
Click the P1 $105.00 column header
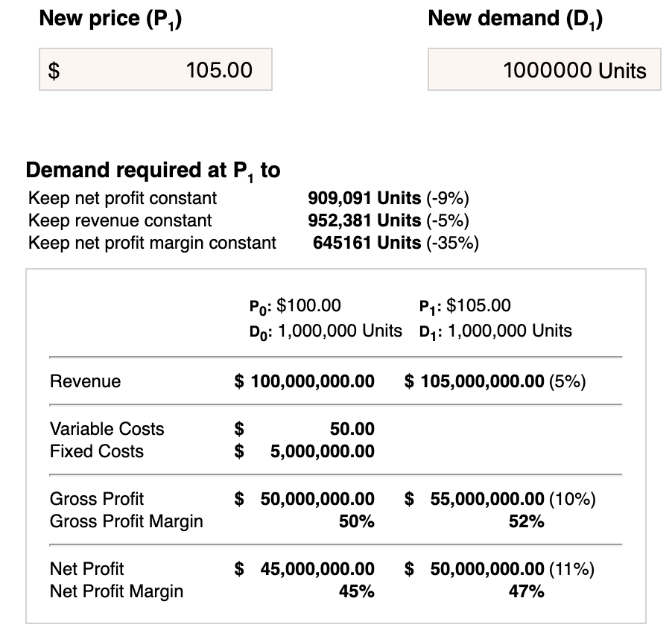click(x=466, y=305)
